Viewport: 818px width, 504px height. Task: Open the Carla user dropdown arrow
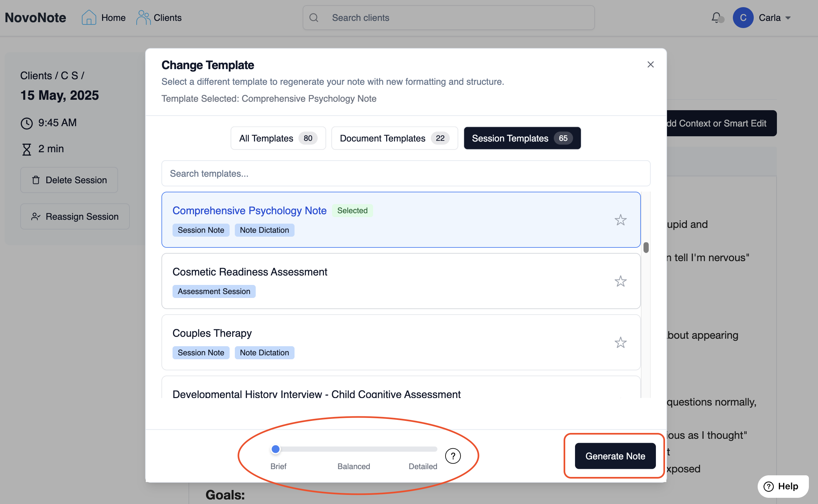coord(788,18)
